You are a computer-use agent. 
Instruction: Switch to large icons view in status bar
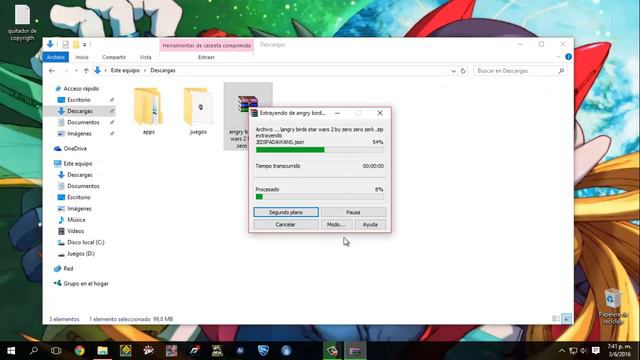click(567, 319)
